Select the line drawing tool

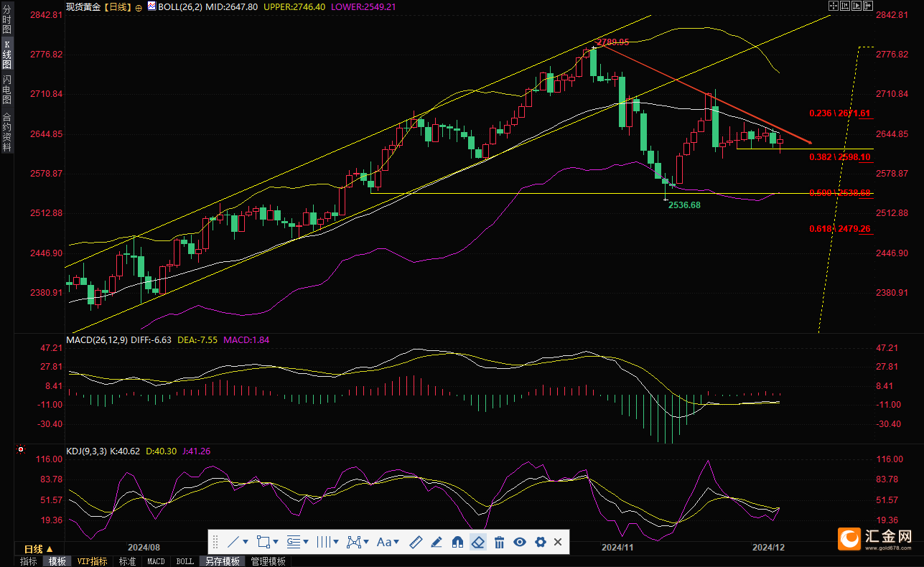click(x=233, y=542)
